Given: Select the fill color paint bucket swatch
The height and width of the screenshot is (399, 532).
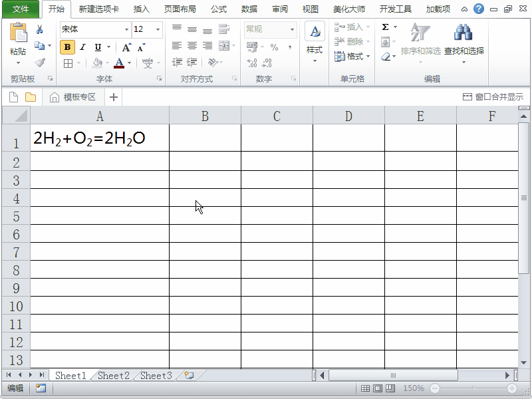Looking at the screenshot, I should point(96,63).
